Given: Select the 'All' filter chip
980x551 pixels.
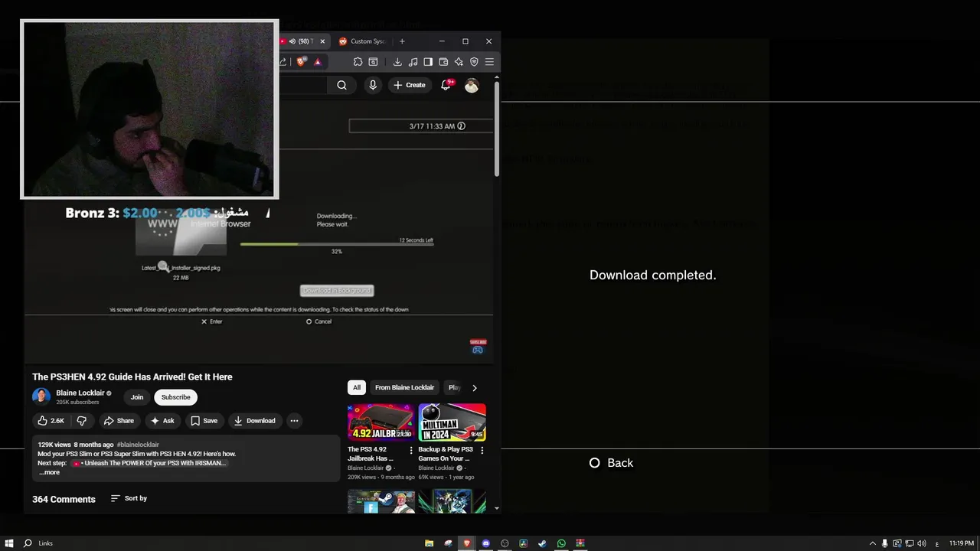Looking at the screenshot, I should point(357,387).
